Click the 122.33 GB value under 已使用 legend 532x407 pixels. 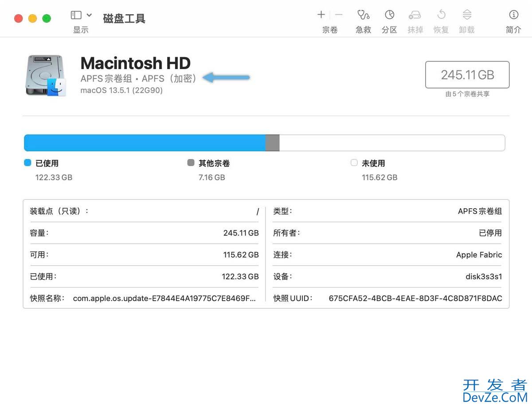coord(54,178)
